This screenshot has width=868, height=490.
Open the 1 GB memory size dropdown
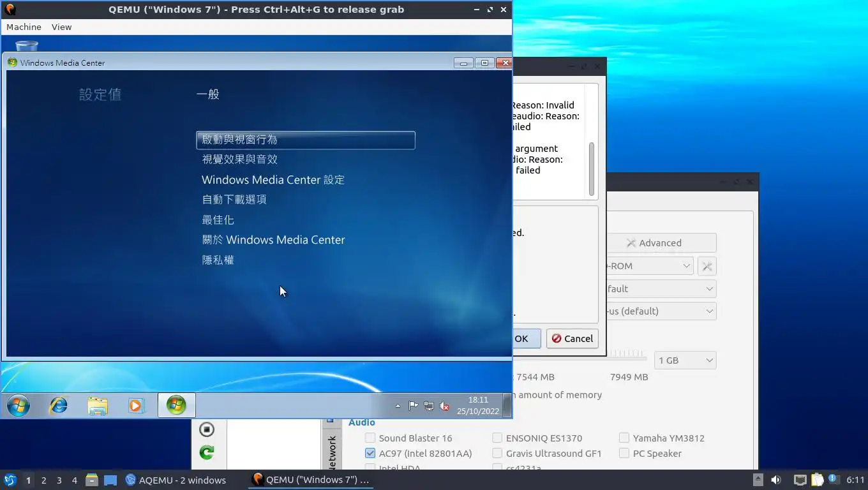(685, 360)
